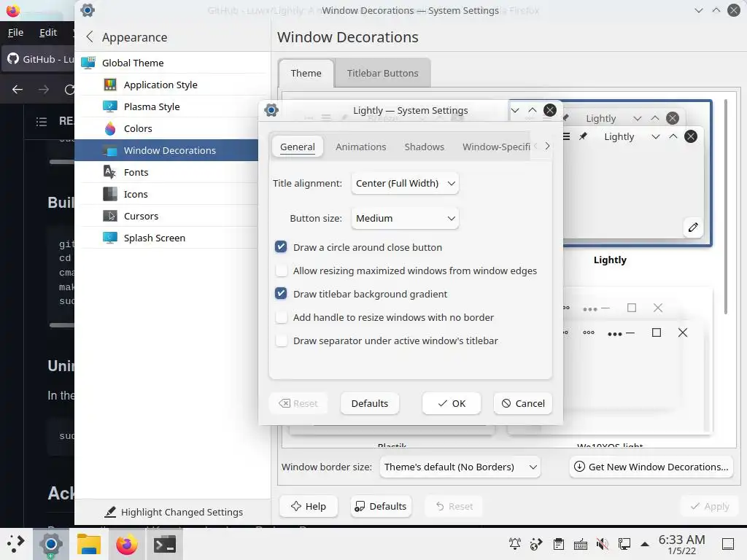Click the application launcher icon

click(16, 544)
